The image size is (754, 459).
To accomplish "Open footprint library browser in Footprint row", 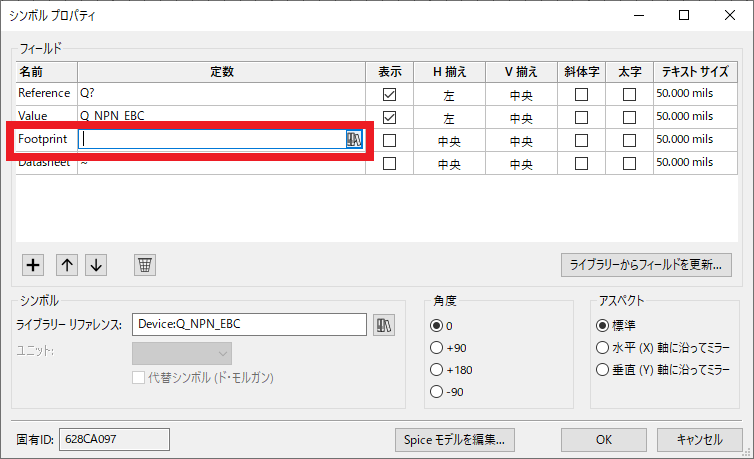I will [x=354, y=140].
